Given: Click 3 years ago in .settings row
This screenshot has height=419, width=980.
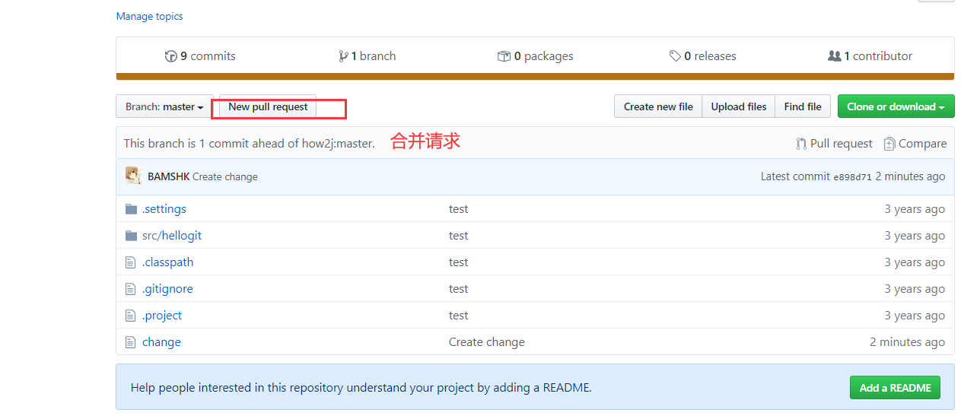Looking at the screenshot, I should [915, 208].
